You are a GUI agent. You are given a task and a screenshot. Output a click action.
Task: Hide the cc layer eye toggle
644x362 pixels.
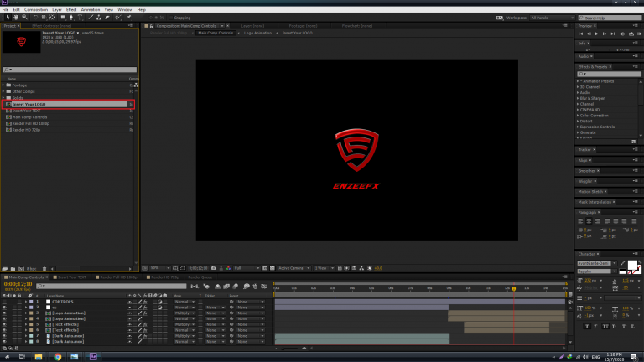4,307
